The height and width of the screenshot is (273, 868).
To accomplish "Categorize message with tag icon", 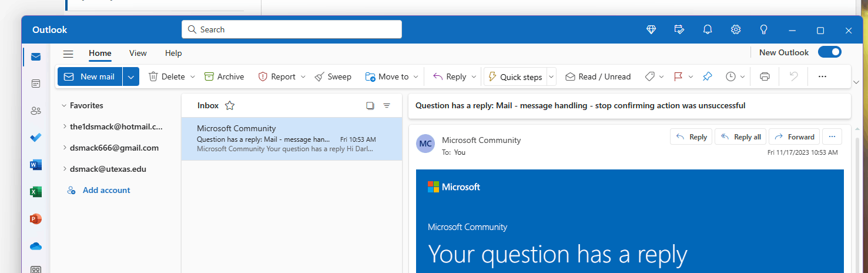I will [x=650, y=76].
